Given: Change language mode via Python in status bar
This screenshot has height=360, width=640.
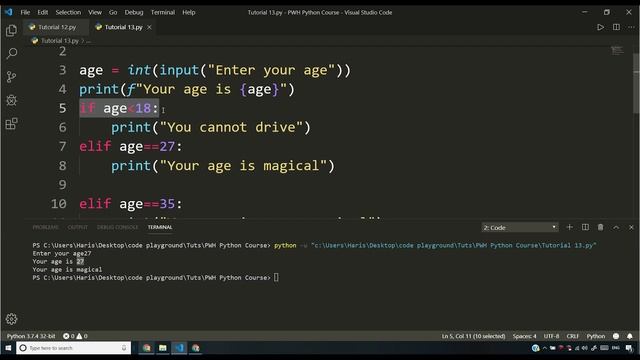Looking at the screenshot, I should 596,336.
